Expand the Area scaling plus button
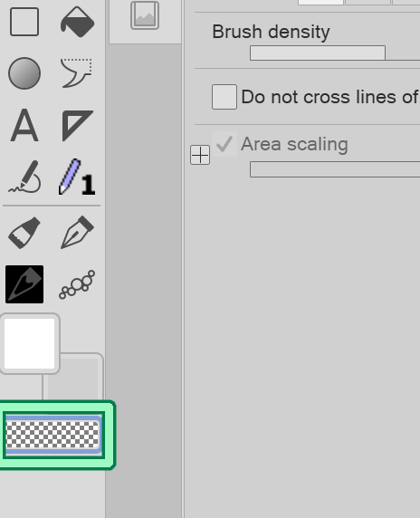 pyautogui.click(x=200, y=155)
